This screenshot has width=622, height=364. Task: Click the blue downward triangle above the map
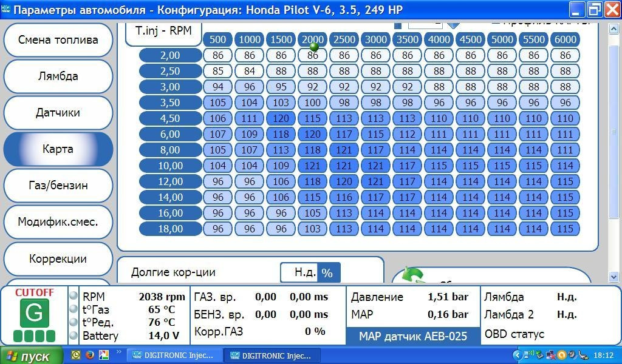[453, 25]
